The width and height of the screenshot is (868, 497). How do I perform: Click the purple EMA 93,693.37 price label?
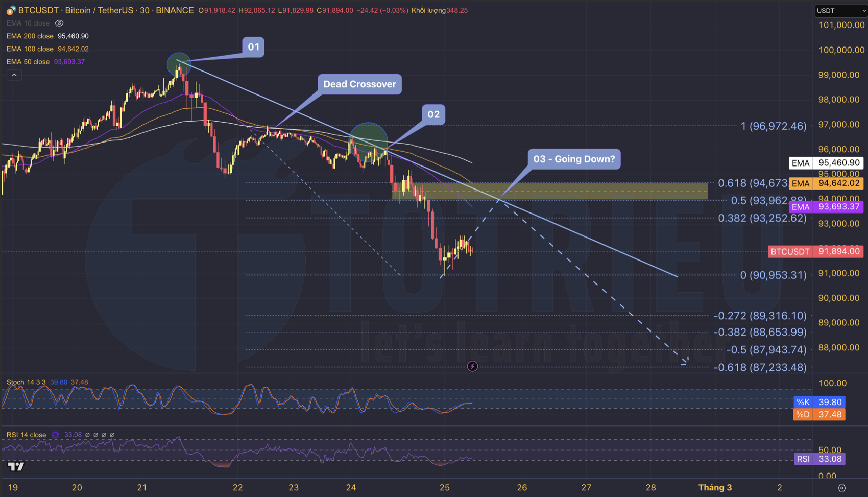point(826,207)
